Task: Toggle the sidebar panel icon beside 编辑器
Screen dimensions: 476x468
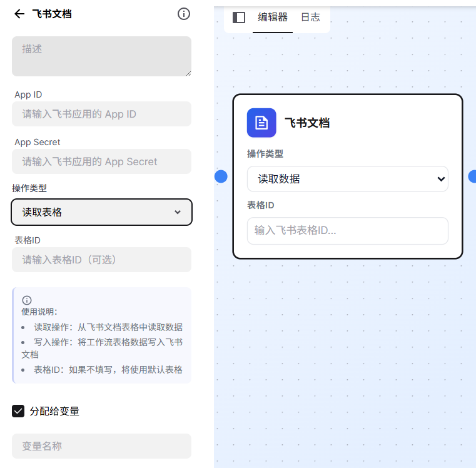Action: coord(238,18)
